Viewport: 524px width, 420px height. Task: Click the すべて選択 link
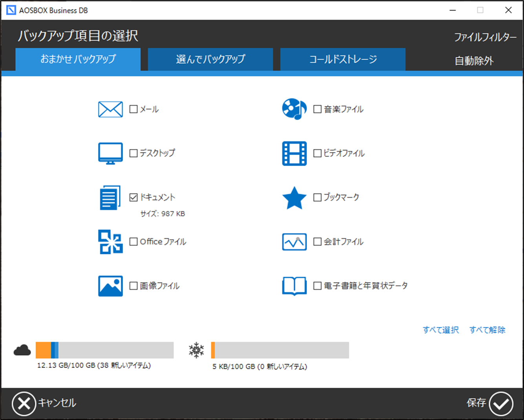click(x=441, y=330)
